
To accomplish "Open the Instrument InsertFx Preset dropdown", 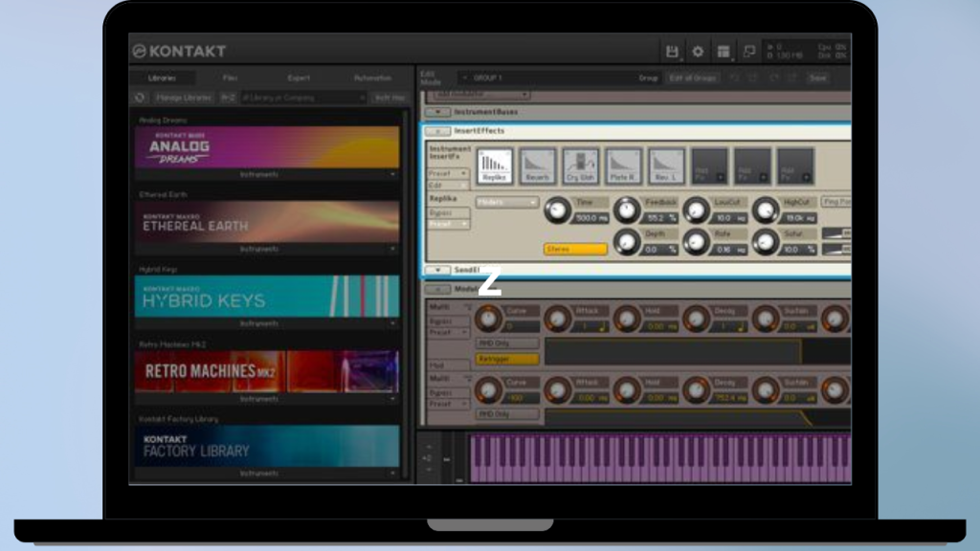I will click(448, 173).
